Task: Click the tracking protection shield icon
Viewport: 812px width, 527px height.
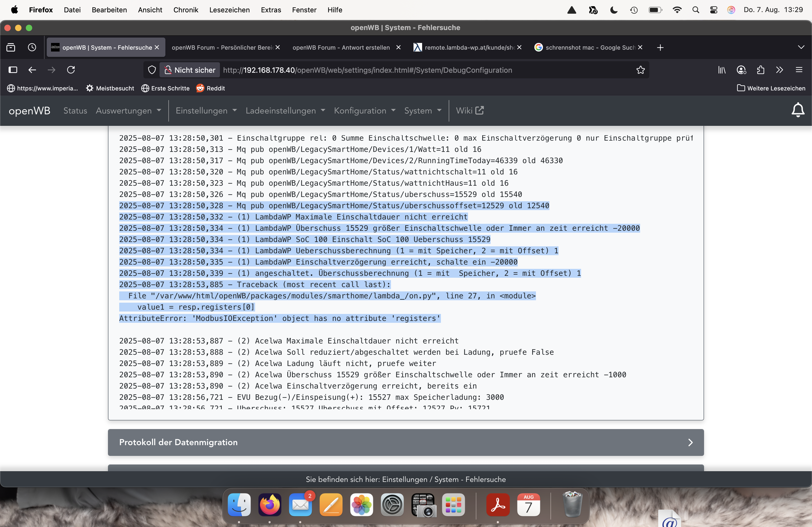Action: [x=152, y=70]
